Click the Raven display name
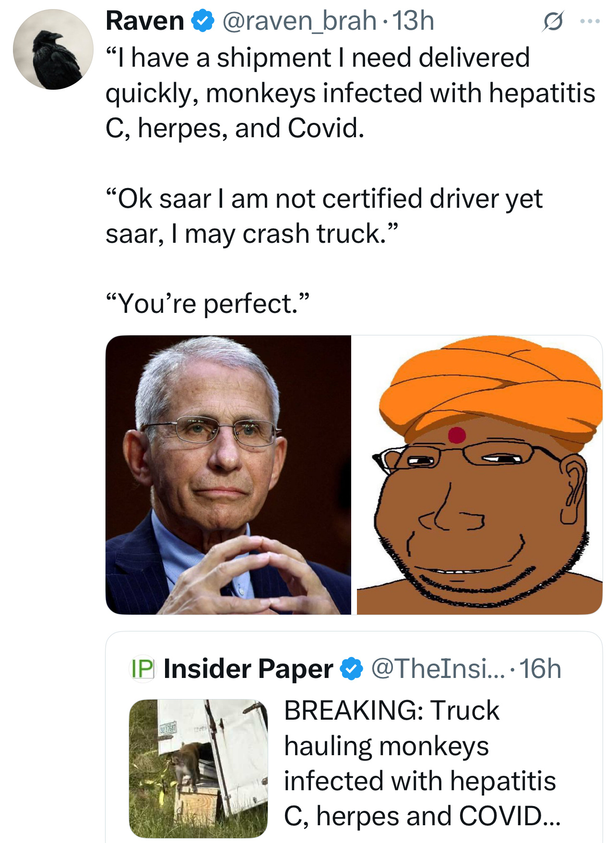616x843 pixels. click(x=145, y=21)
